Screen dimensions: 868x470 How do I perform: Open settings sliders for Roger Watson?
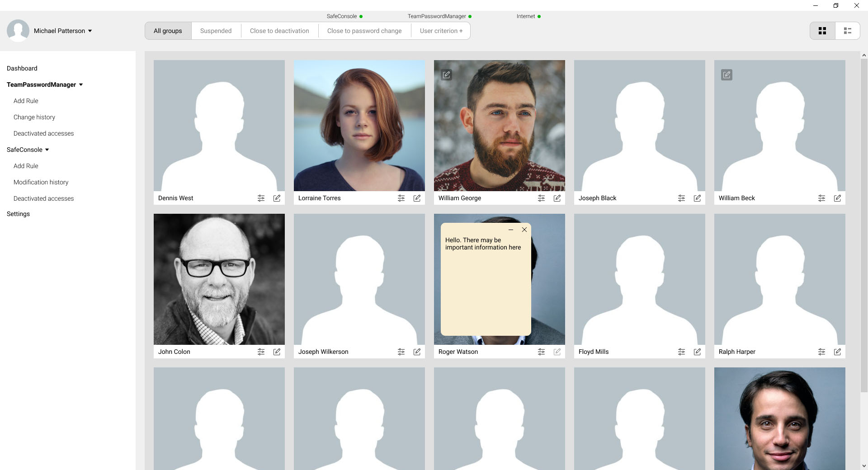click(541, 352)
